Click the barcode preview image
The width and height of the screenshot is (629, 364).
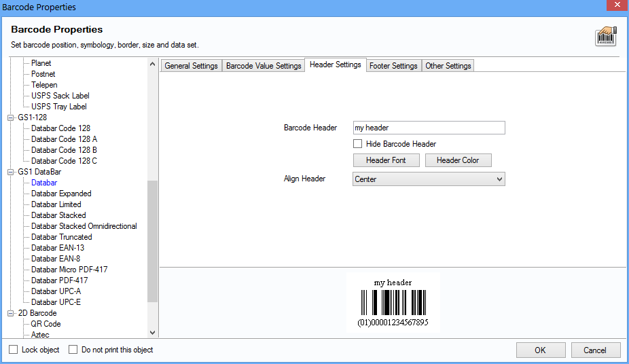tap(393, 303)
